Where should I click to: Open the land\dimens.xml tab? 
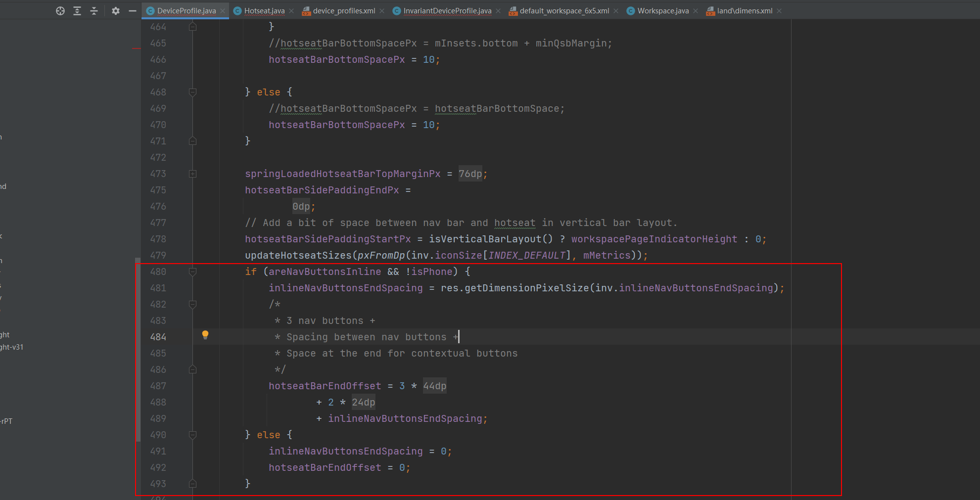745,11
